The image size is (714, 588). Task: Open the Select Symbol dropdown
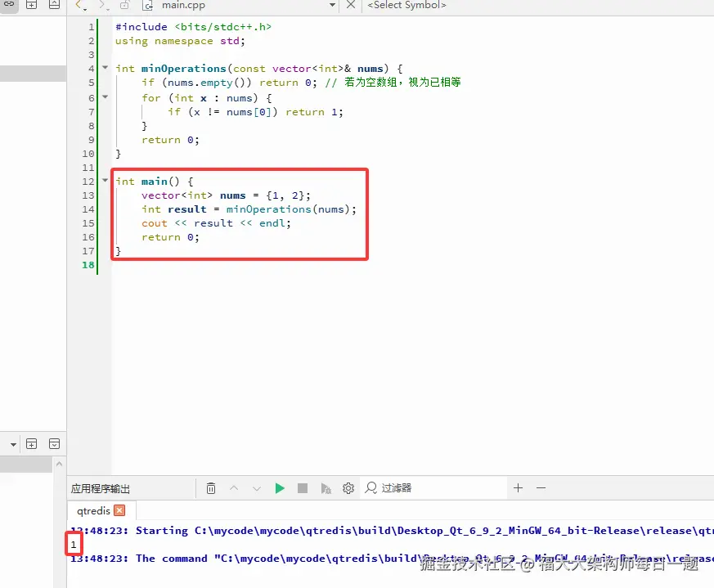pos(406,5)
